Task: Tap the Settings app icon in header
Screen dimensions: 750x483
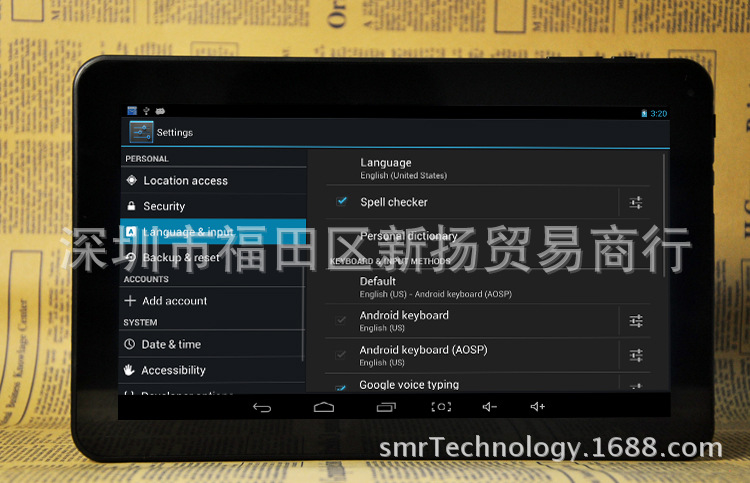Action: tap(141, 132)
